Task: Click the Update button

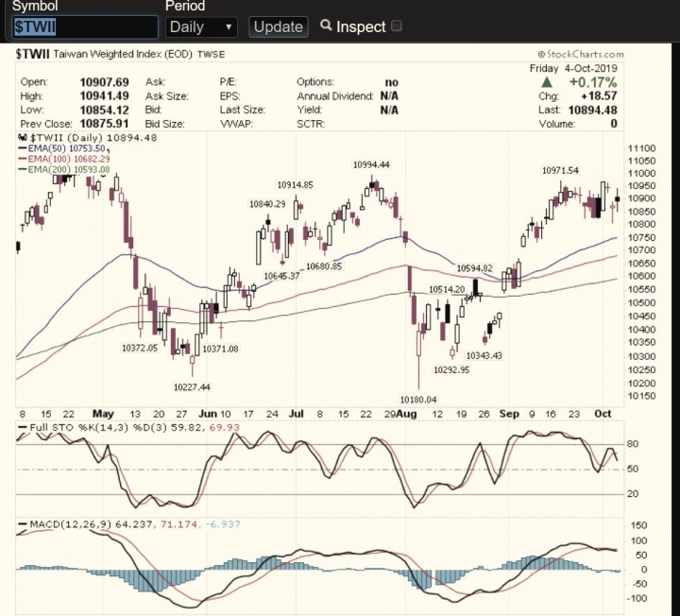Action: tap(279, 26)
